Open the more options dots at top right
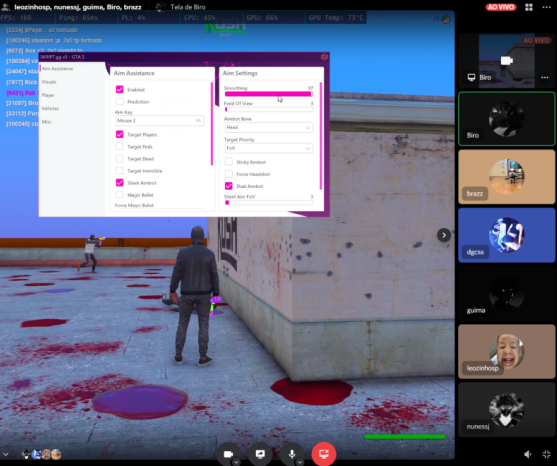The image size is (557, 466). coord(546,7)
